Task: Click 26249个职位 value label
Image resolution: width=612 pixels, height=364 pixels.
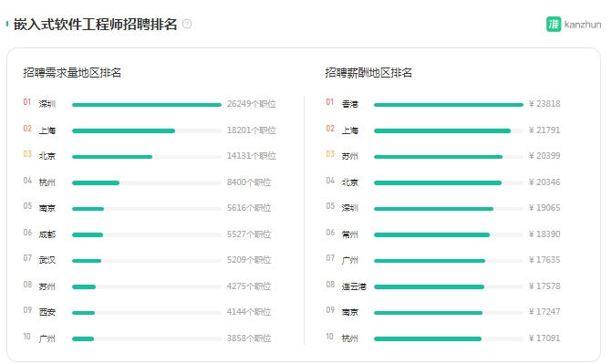Action: click(252, 104)
